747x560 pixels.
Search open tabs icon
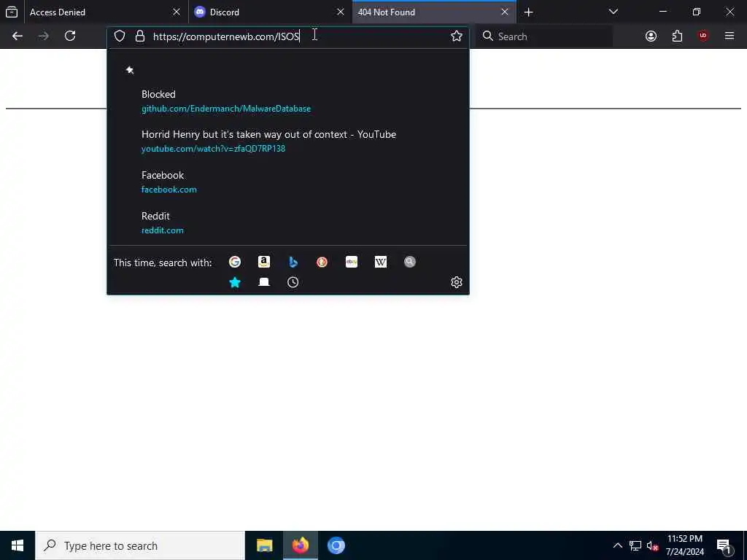pyautogui.click(x=264, y=282)
